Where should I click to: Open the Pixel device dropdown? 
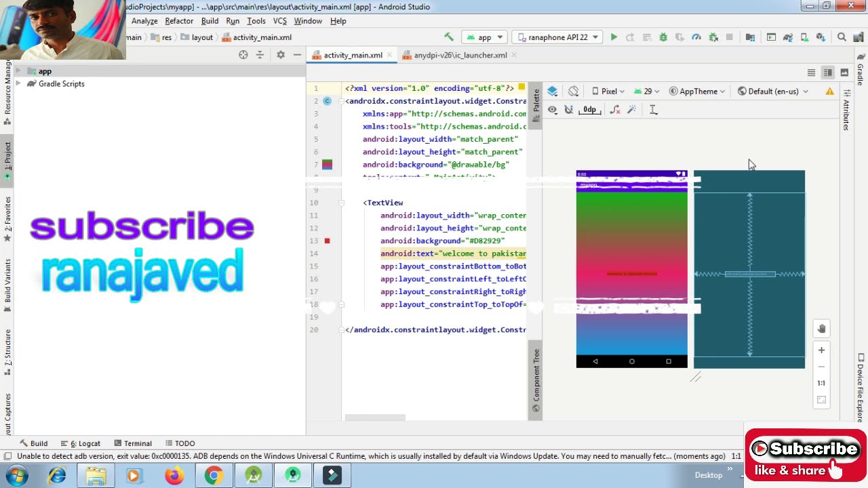pyautogui.click(x=608, y=91)
